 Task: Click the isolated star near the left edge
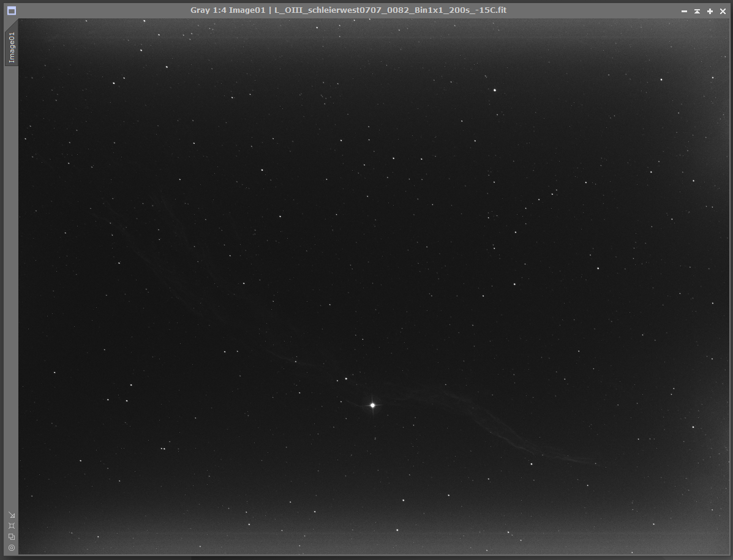pos(55,372)
